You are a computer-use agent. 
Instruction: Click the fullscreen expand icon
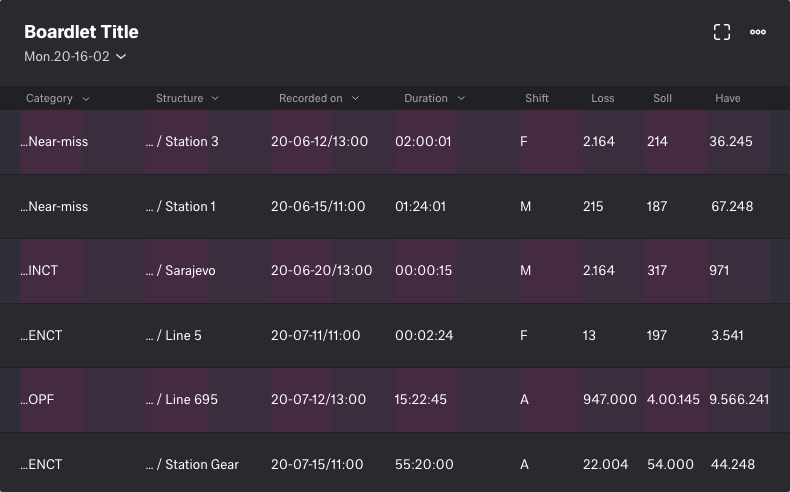[x=722, y=32]
